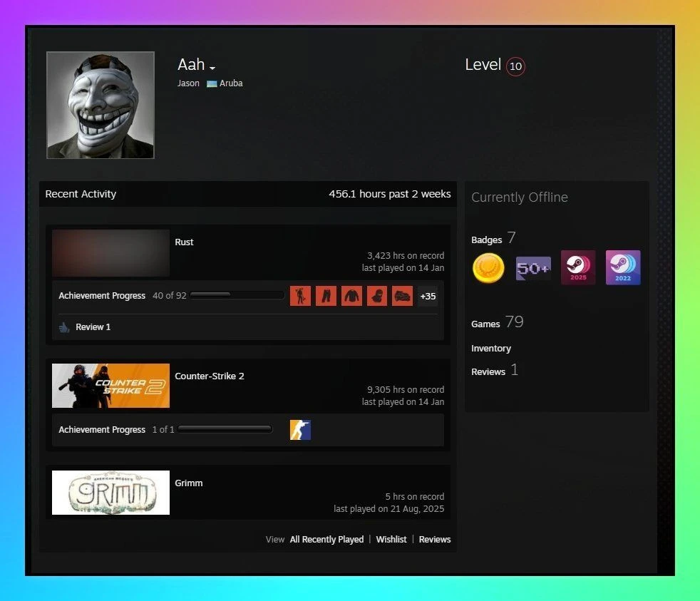Screen dimensions: 700x601
Task: Open the Wishlist link
Action: click(391, 540)
